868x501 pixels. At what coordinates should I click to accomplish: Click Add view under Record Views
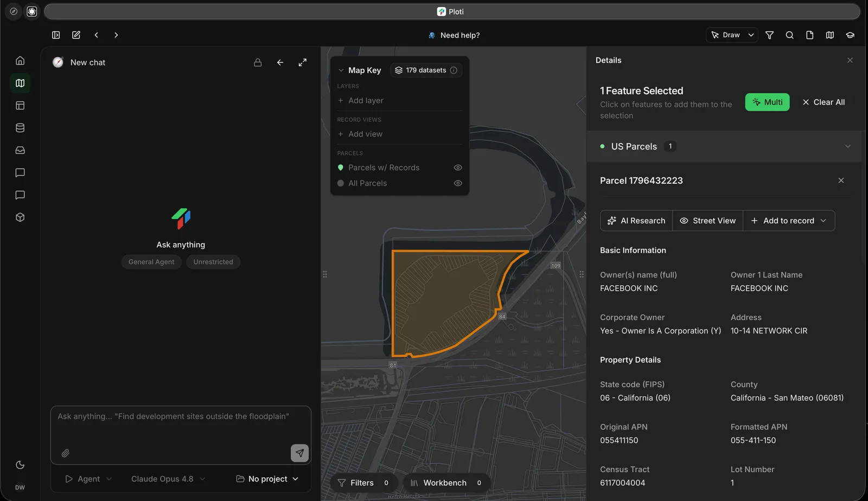[360, 134]
